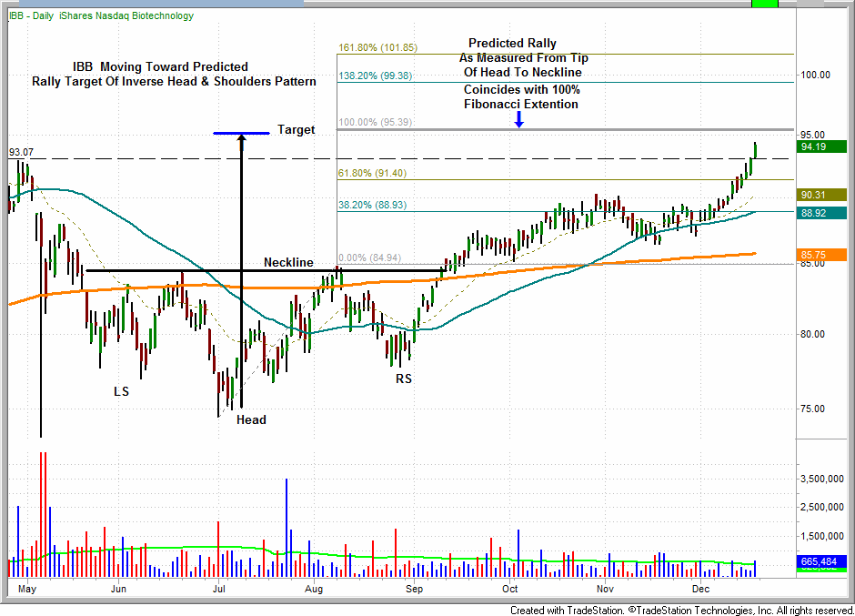Click the 95.00 price axis label
This screenshot has height=616, width=855.
point(812,135)
